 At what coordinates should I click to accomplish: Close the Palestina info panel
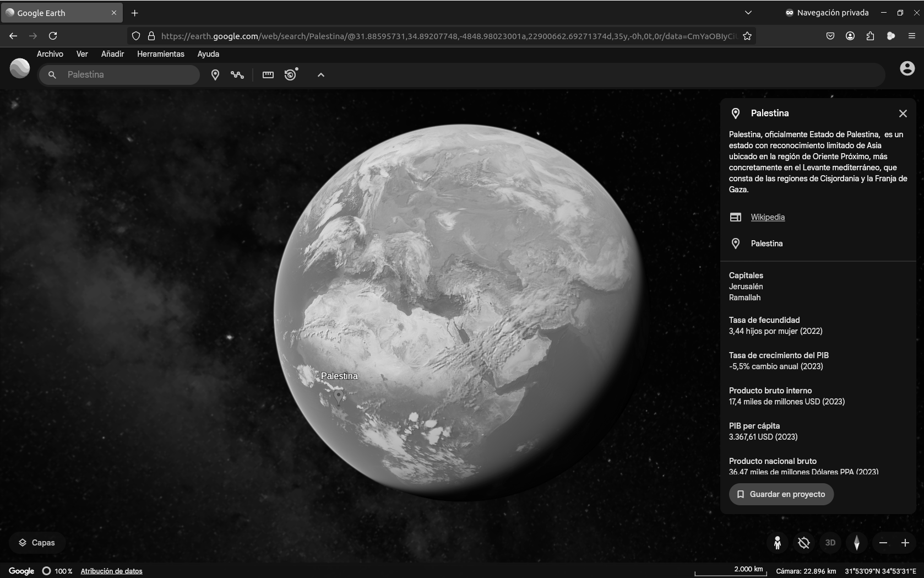point(903,114)
